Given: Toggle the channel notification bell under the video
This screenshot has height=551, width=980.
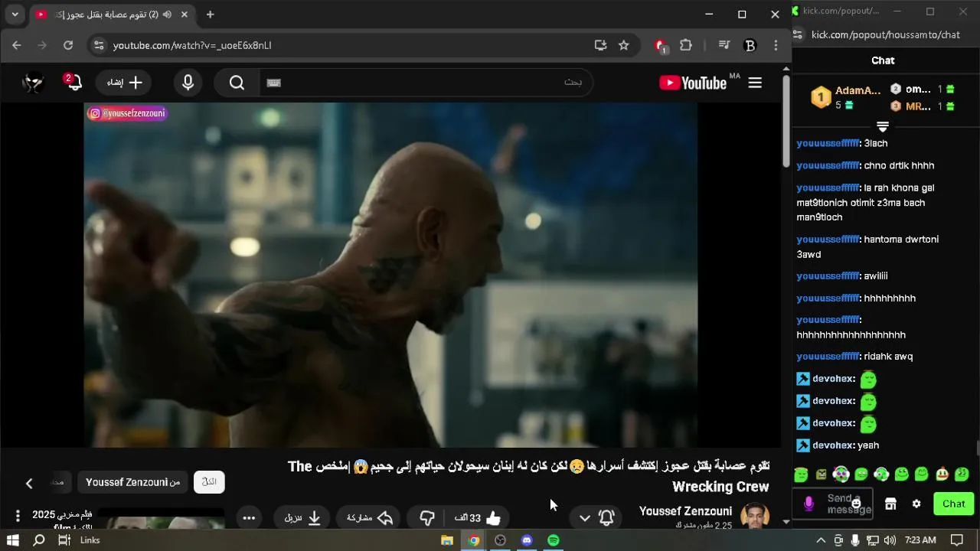Looking at the screenshot, I should pos(606,518).
